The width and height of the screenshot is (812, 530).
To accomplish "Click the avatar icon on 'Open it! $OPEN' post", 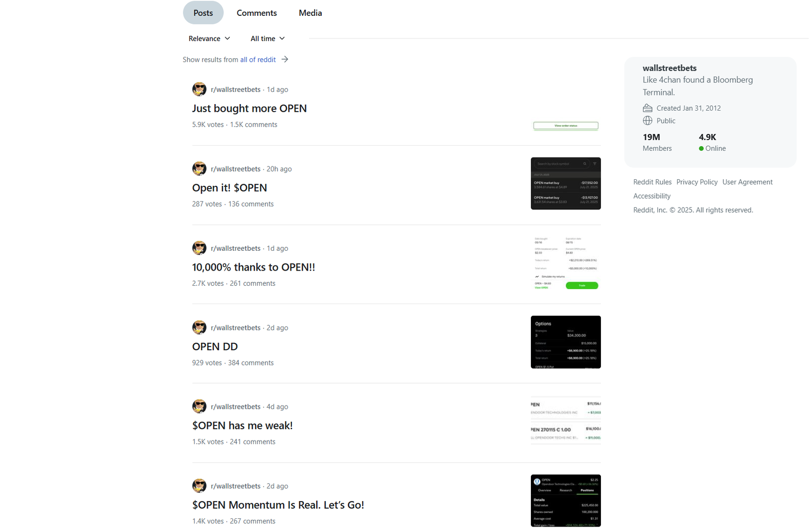I will click(x=199, y=168).
